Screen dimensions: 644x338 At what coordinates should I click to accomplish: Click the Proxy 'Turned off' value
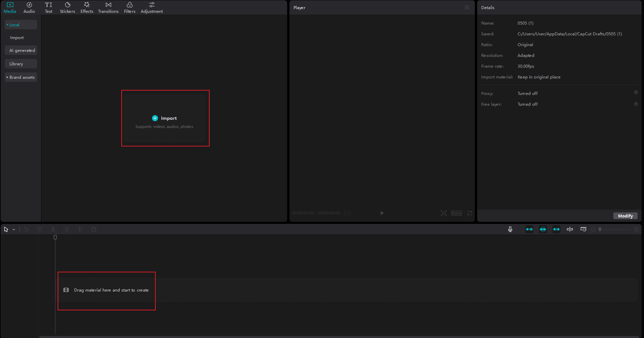coord(527,94)
